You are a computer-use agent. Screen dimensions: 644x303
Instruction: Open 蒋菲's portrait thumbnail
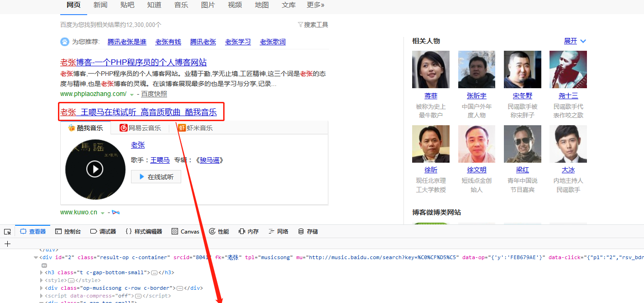coord(431,69)
